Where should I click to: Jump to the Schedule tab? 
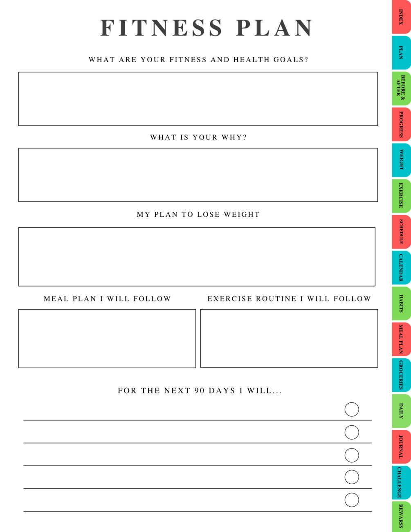pyautogui.click(x=401, y=232)
